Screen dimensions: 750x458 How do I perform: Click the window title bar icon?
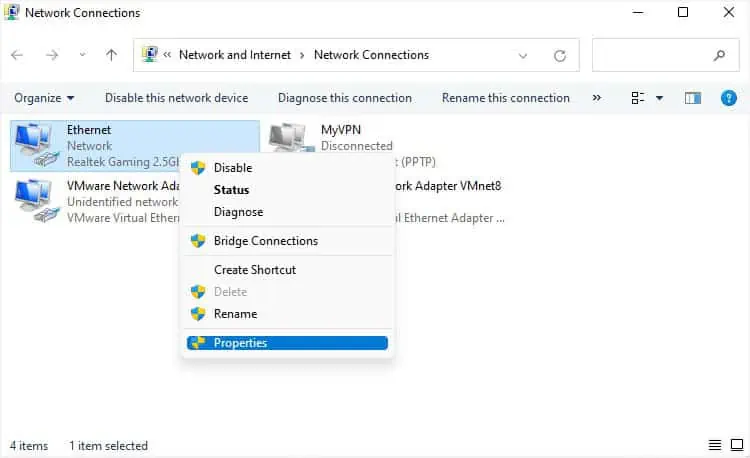coord(11,12)
